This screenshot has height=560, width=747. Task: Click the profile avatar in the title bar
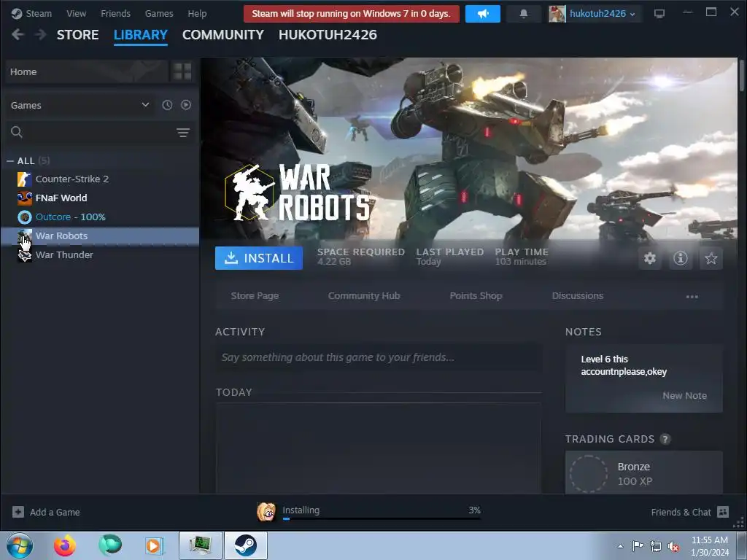tap(557, 14)
